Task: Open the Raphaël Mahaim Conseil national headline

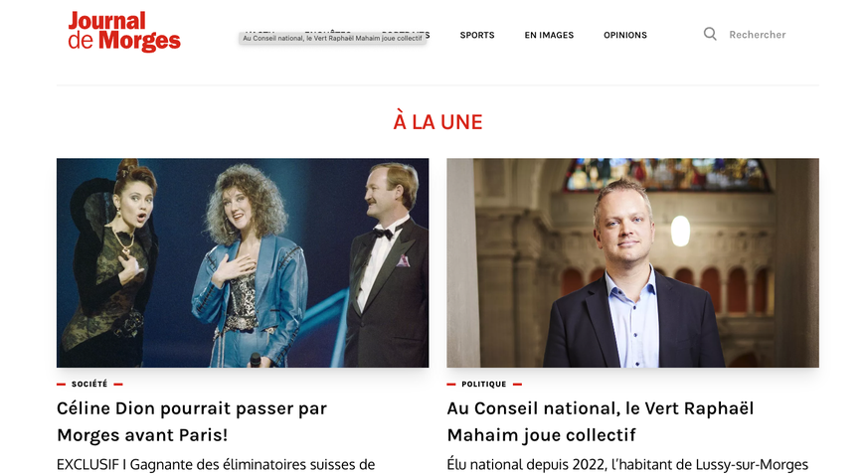Action: coord(601,421)
